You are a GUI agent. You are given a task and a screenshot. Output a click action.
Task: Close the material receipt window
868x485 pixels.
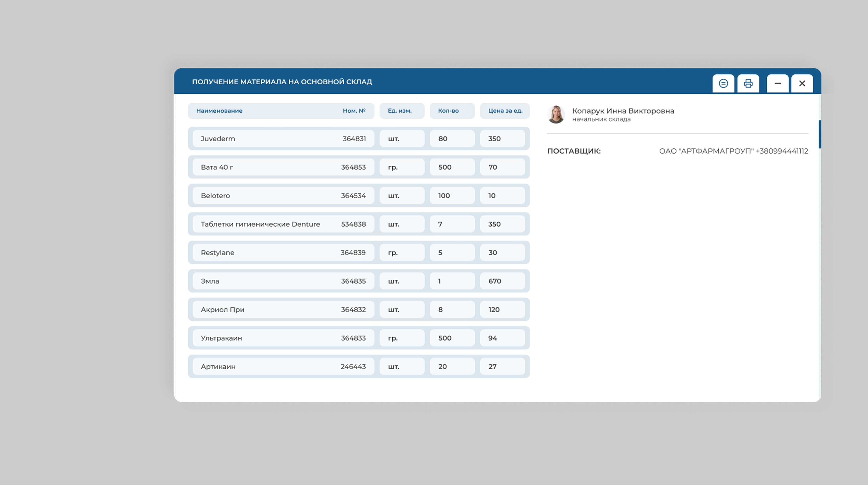[802, 83]
